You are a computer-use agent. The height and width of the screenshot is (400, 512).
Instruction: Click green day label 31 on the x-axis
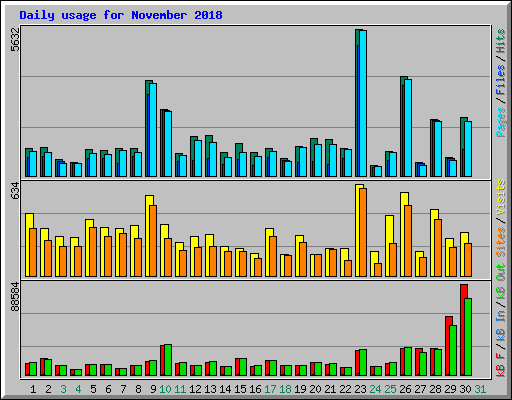pos(480,389)
